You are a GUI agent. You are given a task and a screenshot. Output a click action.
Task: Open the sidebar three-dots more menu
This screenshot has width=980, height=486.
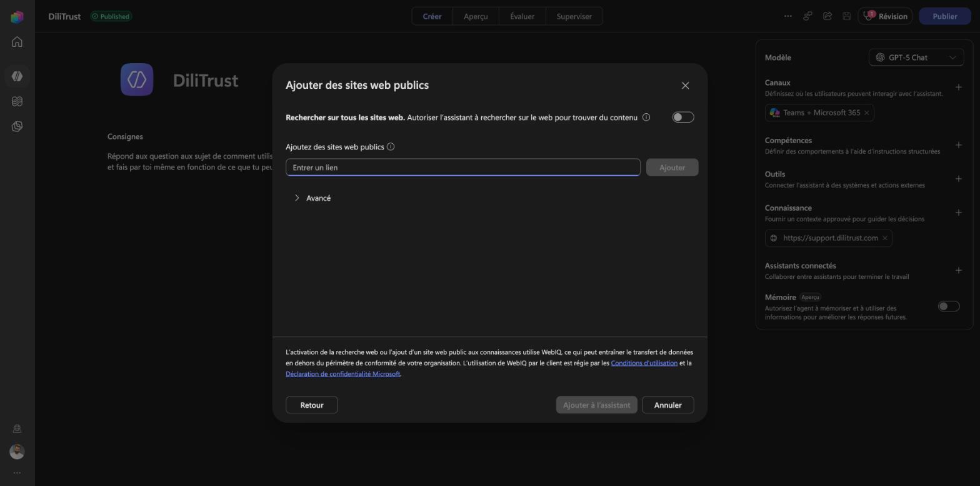pyautogui.click(x=17, y=473)
